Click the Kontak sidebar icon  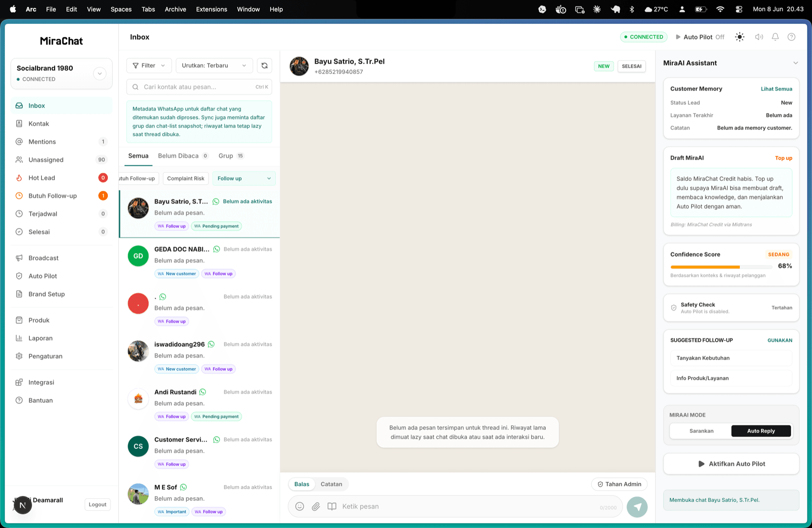pyautogui.click(x=19, y=124)
